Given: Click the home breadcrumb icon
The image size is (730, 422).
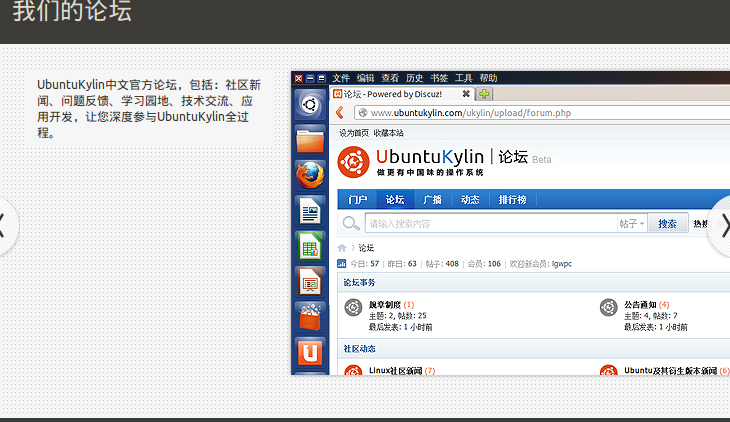Looking at the screenshot, I should (342, 248).
